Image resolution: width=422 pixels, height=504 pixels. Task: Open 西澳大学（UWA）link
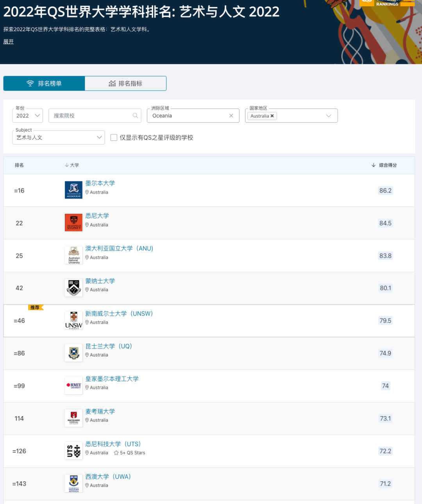[108, 477]
